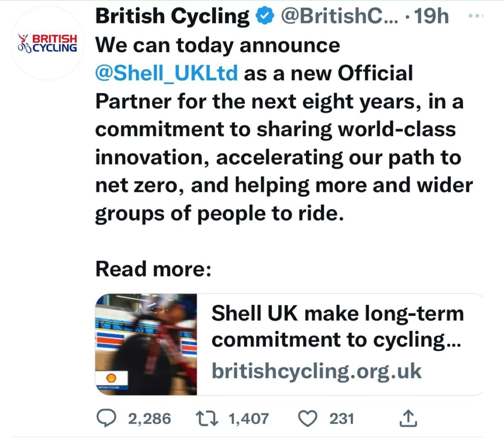Click the 2,286 replies count

(x=150, y=419)
